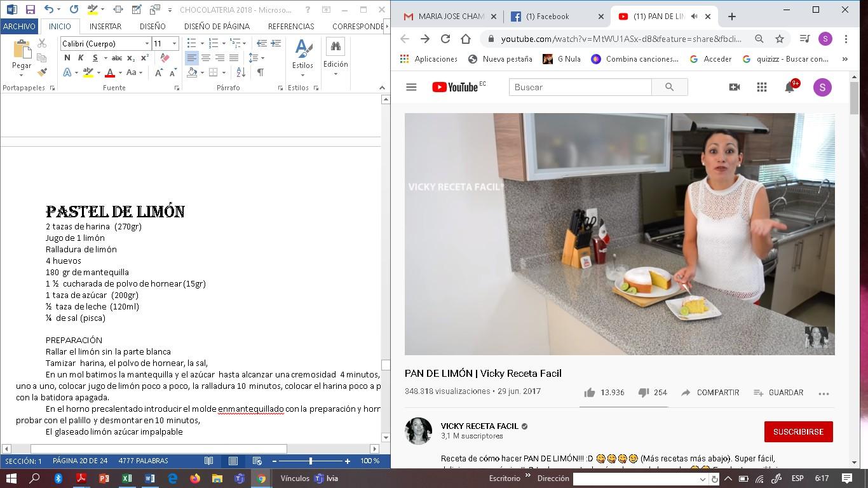Click the SUSCRIBIRSE button

798,431
